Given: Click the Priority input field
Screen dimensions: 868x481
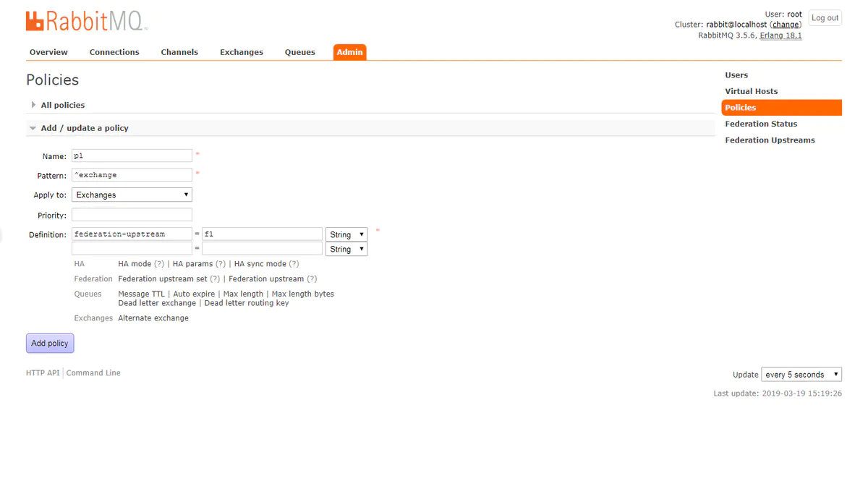Looking at the screenshot, I should 132,215.
